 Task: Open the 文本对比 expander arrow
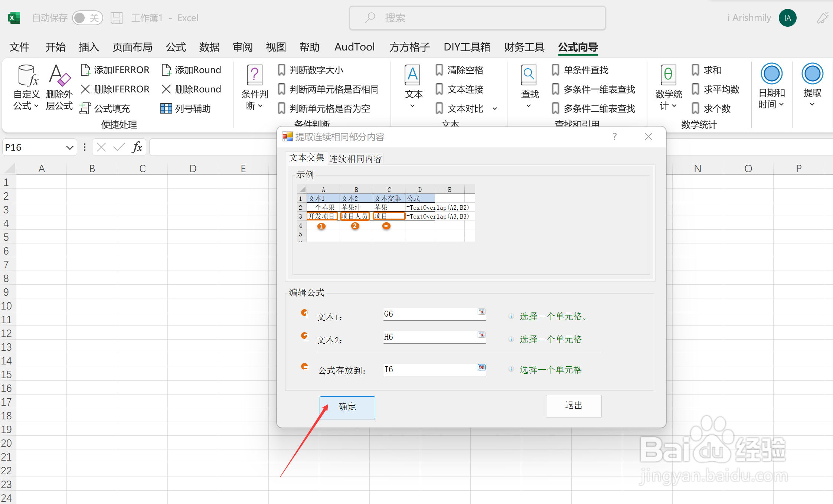495,109
